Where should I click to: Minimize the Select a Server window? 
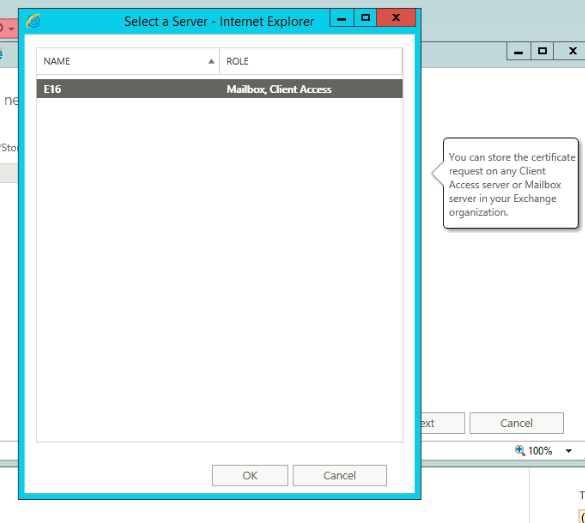pyautogui.click(x=342, y=18)
